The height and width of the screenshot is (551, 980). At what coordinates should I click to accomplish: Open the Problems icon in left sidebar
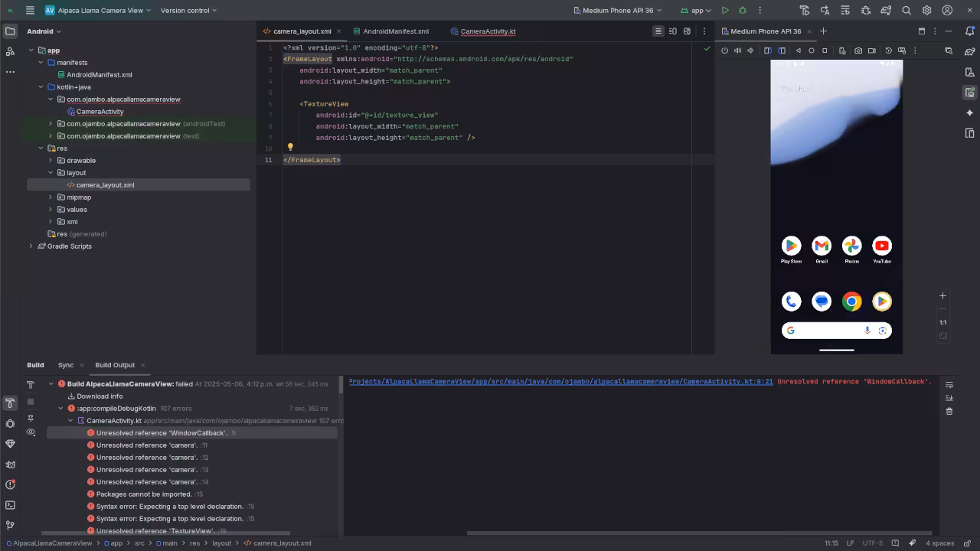(x=10, y=484)
